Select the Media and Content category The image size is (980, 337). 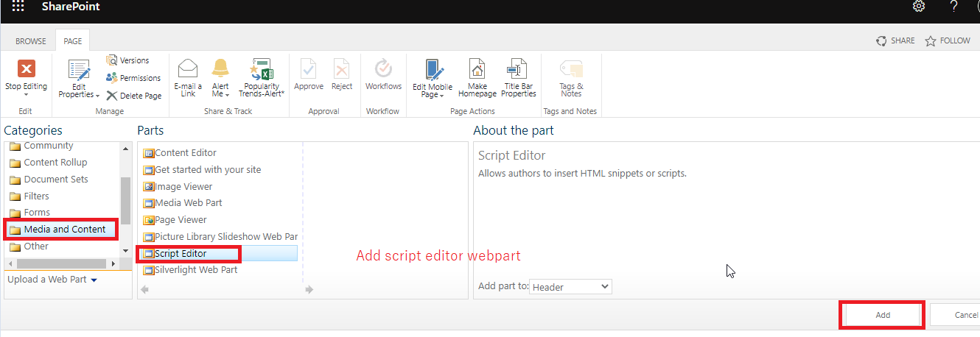pos(64,230)
